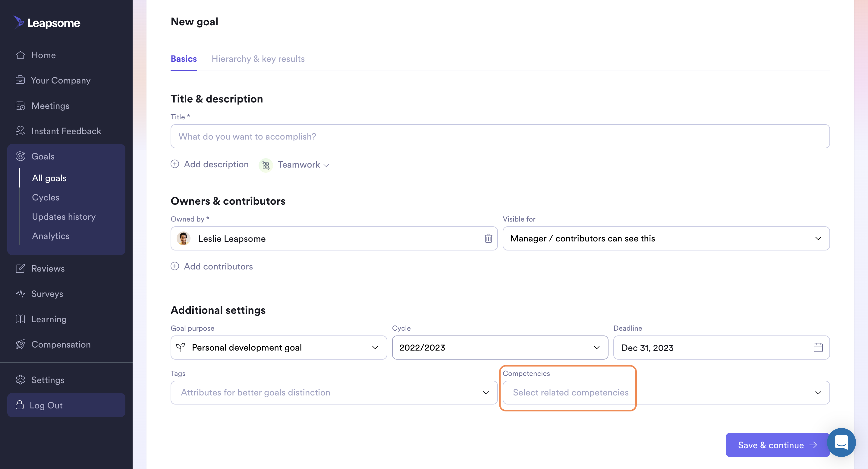868x469 pixels.
Task: Click the Leapsome logo icon
Action: [x=19, y=22]
